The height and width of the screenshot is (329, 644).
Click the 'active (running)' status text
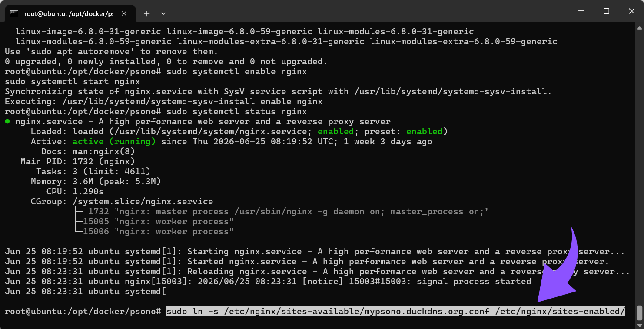(x=114, y=141)
